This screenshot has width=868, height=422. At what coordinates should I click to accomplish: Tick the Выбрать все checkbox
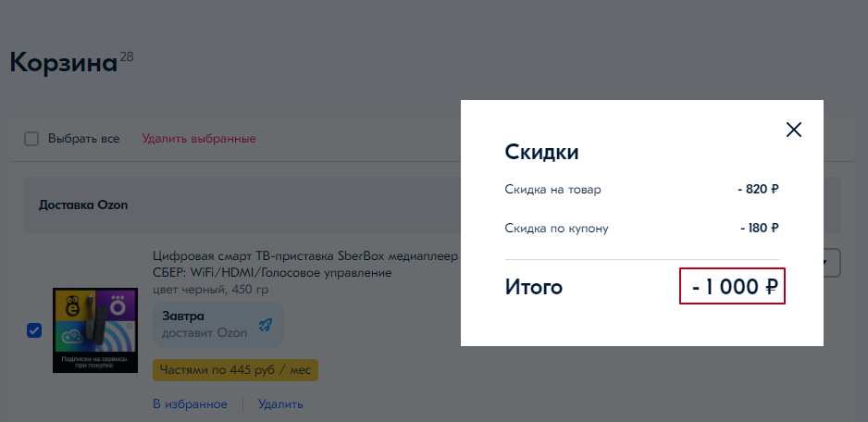(x=31, y=139)
